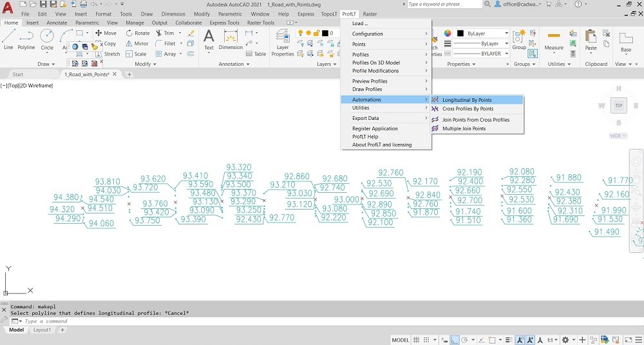Activate the Array command
644x345 pixels.
tap(166, 54)
